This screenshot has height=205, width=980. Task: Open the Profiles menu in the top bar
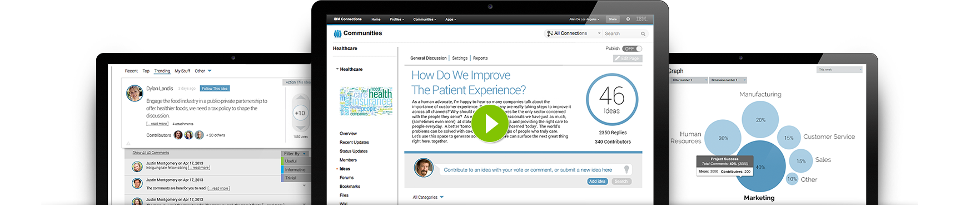[397, 19]
